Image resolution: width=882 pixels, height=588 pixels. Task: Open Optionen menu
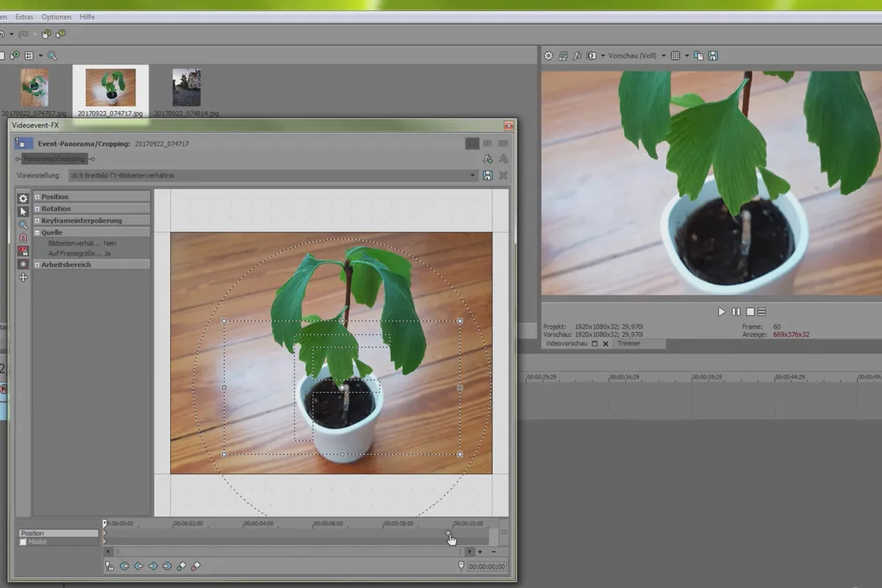(x=57, y=17)
